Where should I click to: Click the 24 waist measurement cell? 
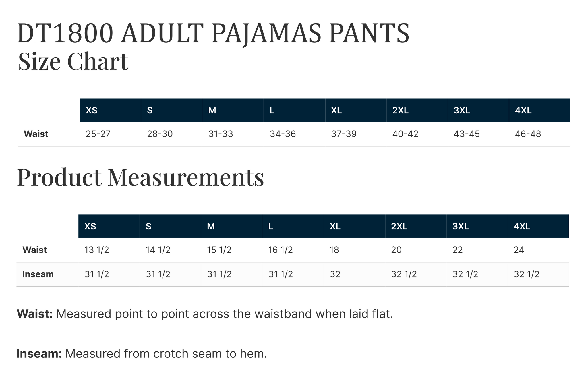pyautogui.click(x=519, y=250)
